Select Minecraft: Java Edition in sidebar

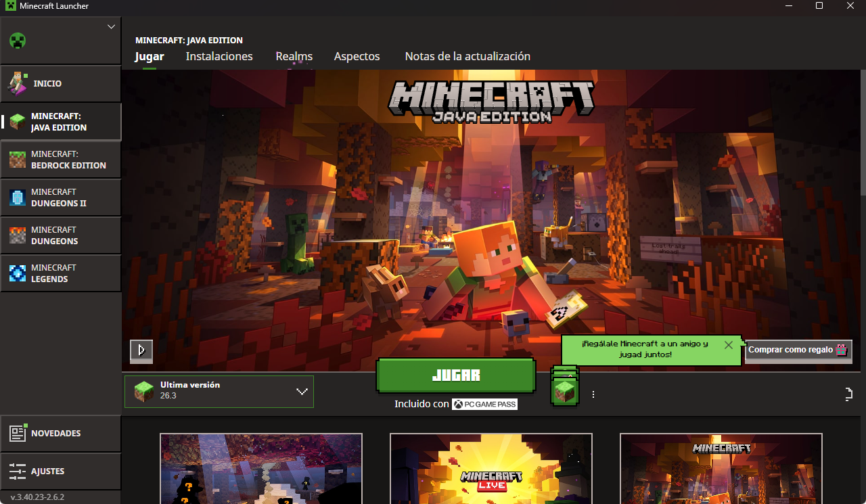click(x=61, y=122)
